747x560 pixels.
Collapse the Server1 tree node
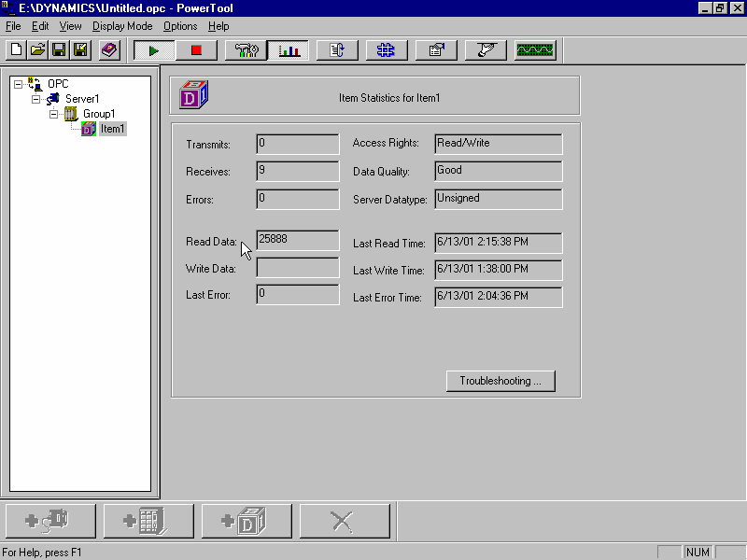tap(35, 99)
